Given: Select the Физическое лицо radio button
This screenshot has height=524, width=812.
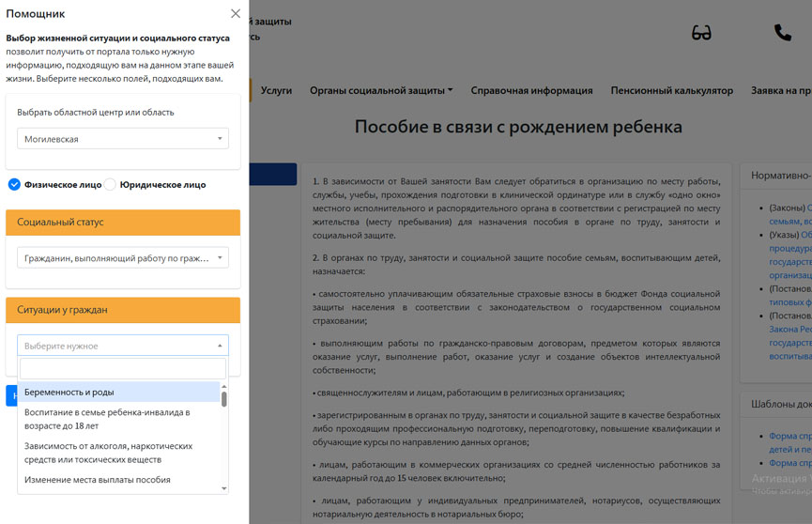Looking at the screenshot, I should [x=14, y=185].
